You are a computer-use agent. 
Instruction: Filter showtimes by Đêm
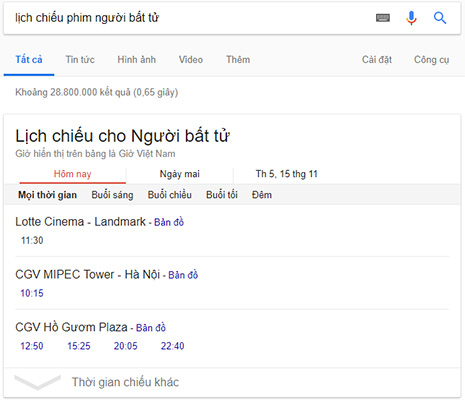pyautogui.click(x=262, y=195)
